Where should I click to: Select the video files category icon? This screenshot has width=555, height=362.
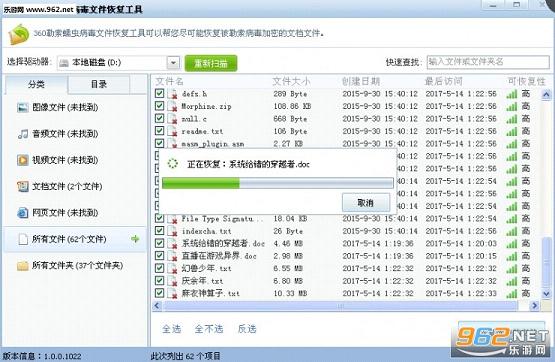pos(23,160)
